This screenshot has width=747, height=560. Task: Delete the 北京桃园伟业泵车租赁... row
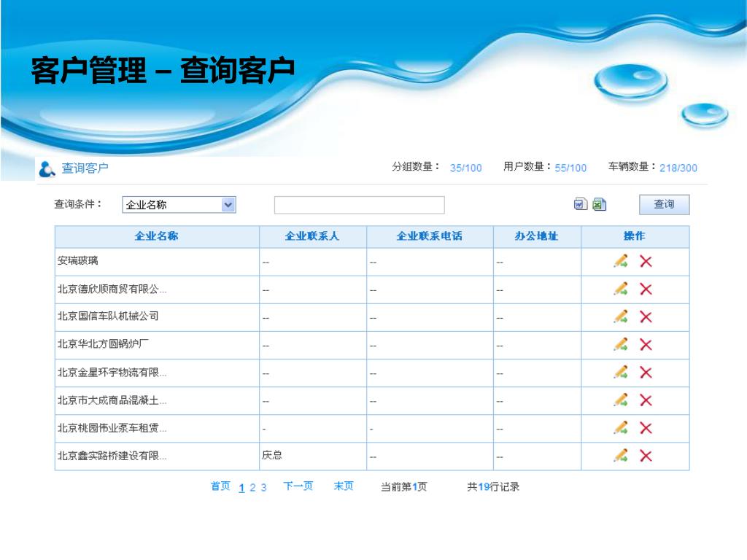(646, 428)
